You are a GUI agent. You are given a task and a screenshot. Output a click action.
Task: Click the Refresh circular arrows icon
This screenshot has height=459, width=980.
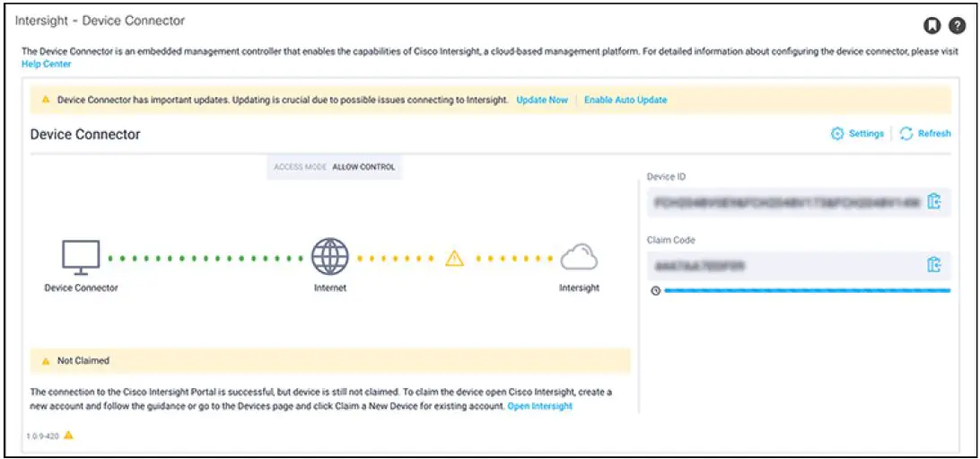(906, 134)
